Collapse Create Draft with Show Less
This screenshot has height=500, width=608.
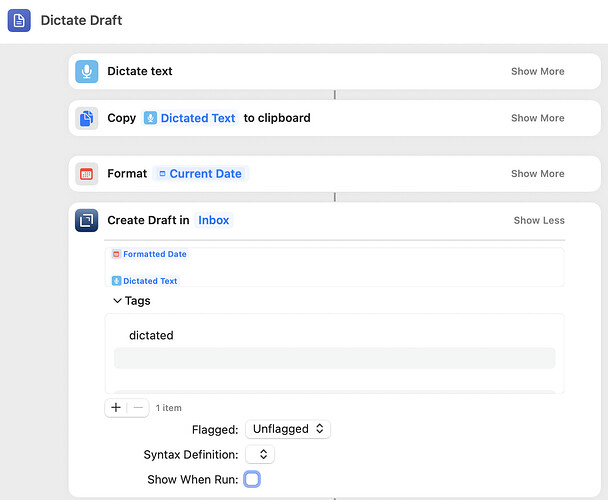539,220
